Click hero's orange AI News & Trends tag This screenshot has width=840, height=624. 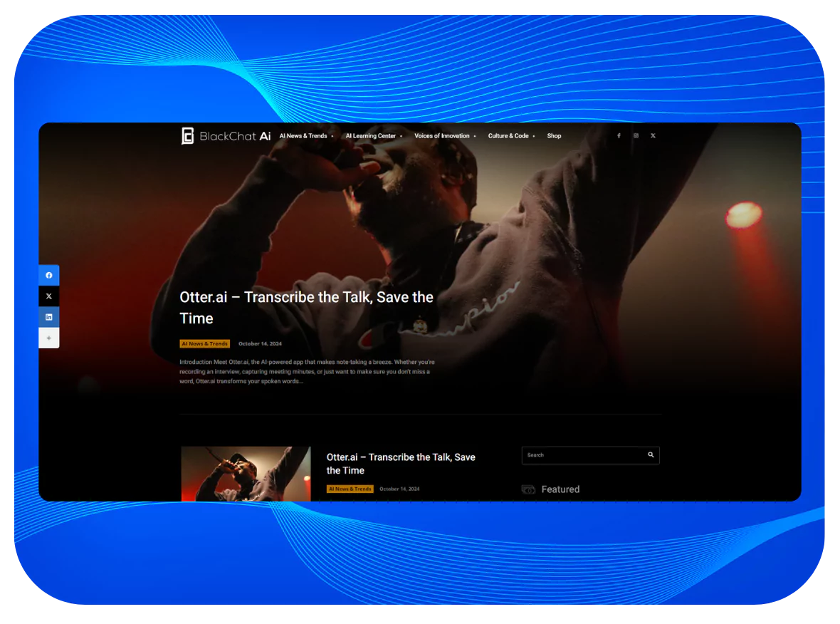[205, 344]
